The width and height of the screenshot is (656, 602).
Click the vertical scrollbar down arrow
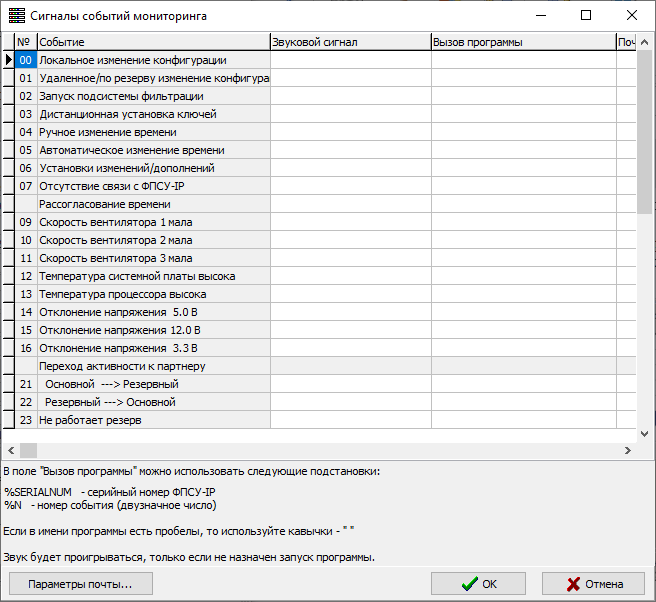pyautogui.click(x=645, y=435)
